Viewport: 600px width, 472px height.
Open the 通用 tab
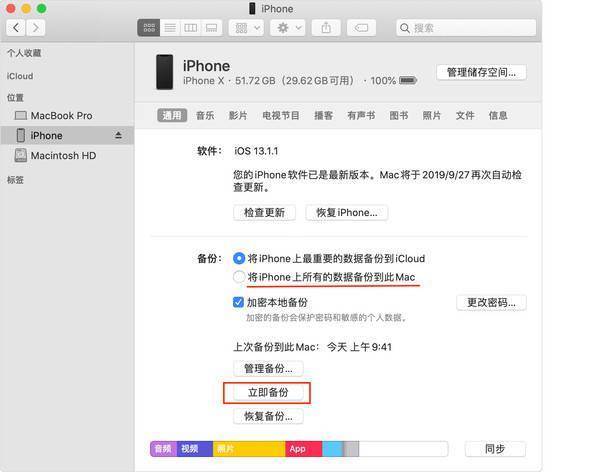click(172, 115)
